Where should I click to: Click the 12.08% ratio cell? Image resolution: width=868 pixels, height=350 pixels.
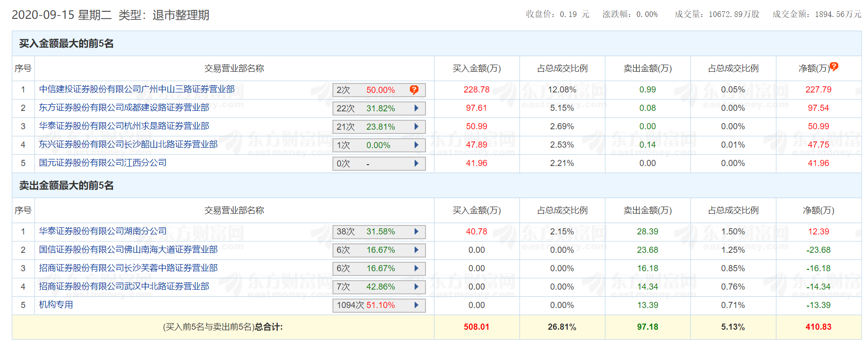coord(562,90)
